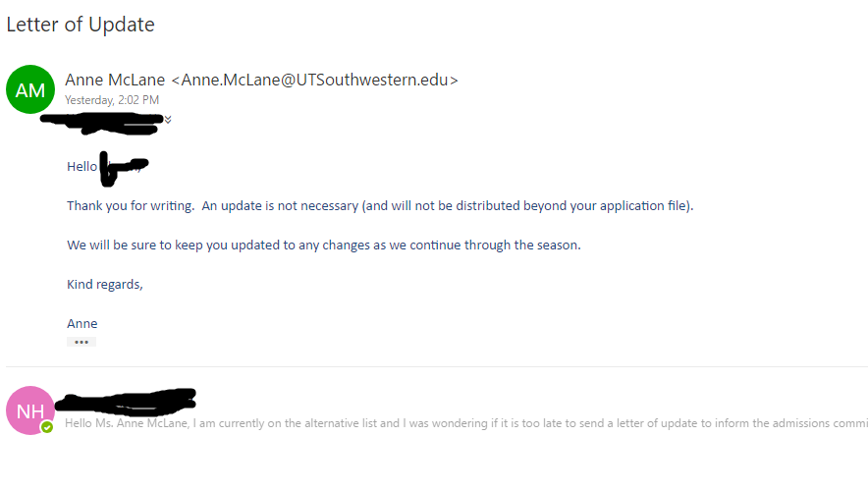The image size is (868, 491).
Task: Show trimmed content with the ellipsis button
Action: pyautogui.click(x=81, y=342)
